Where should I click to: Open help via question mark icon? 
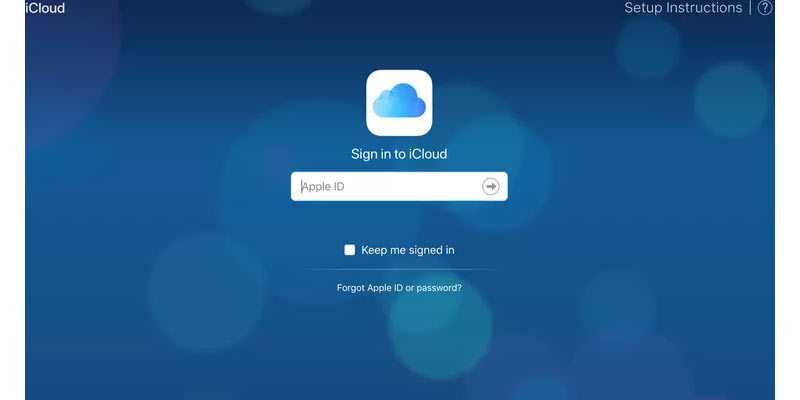[765, 8]
